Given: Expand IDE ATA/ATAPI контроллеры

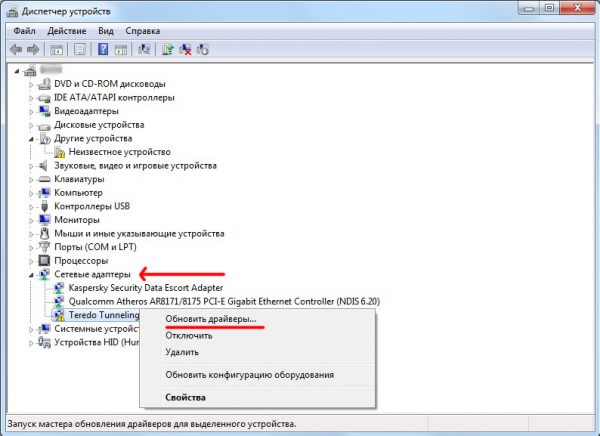Looking at the screenshot, I should (31, 98).
